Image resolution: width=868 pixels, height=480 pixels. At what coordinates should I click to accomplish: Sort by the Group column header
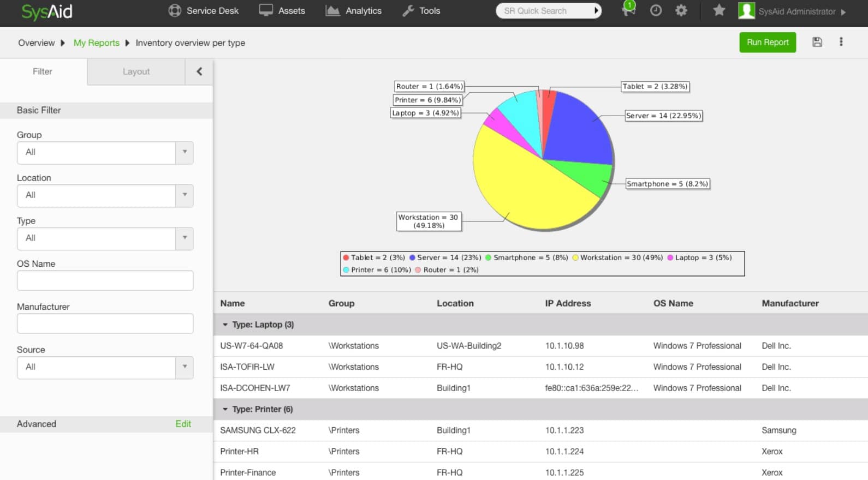click(341, 303)
